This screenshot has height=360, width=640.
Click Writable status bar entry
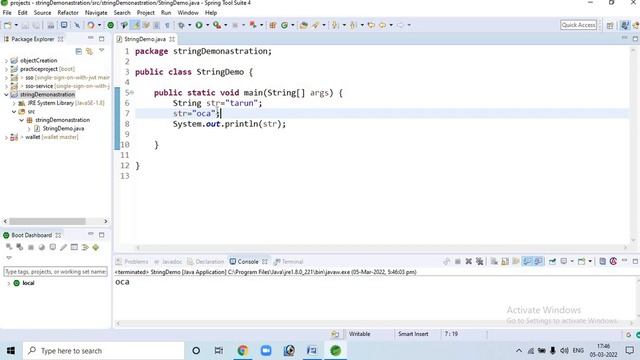click(359, 334)
